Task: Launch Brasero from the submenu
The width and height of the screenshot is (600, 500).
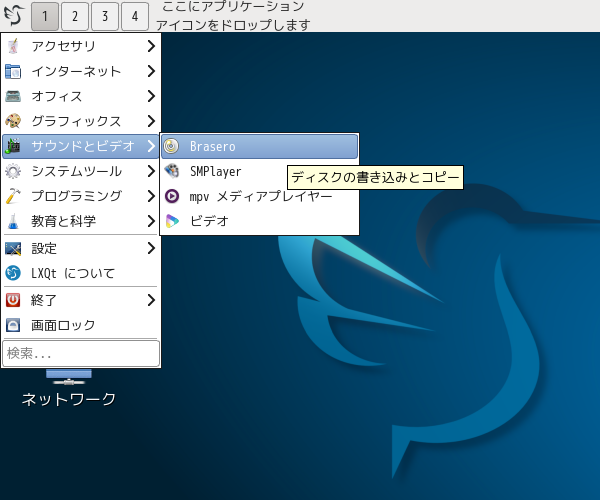Action: pyautogui.click(x=259, y=146)
